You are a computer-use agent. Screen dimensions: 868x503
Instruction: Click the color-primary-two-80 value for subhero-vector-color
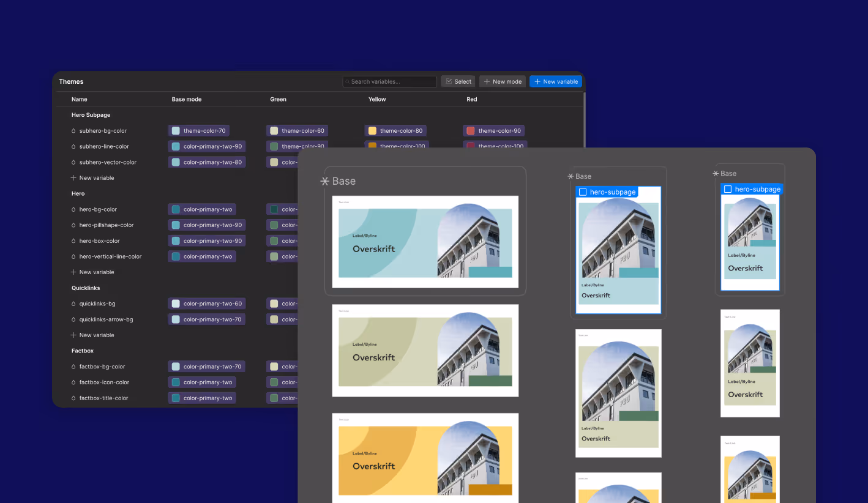[x=207, y=163]
